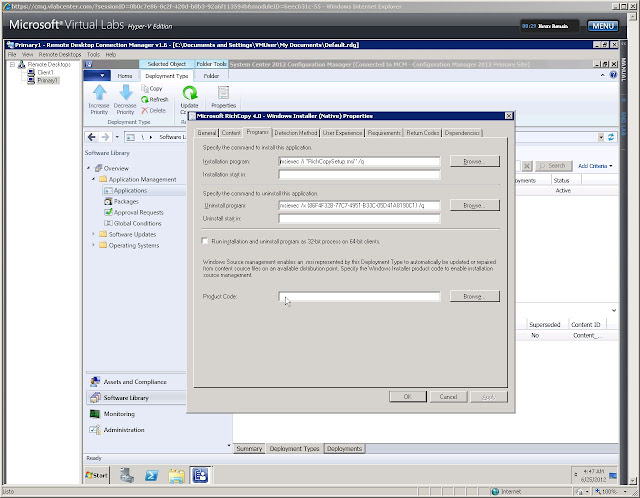Image resolution: width=640 pixels, height=498 pixels.
Task: Click Browse for Uninstall program
Action: point(474,205)
